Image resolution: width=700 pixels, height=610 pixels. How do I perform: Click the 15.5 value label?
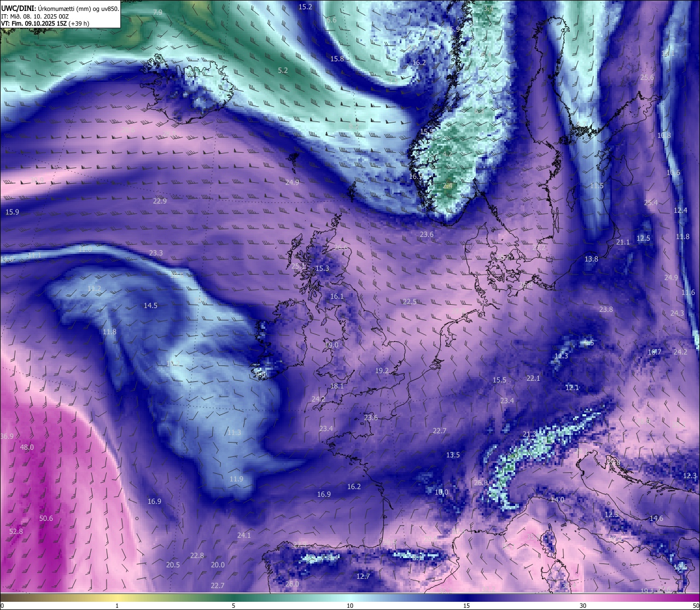[x=499, y=380]
